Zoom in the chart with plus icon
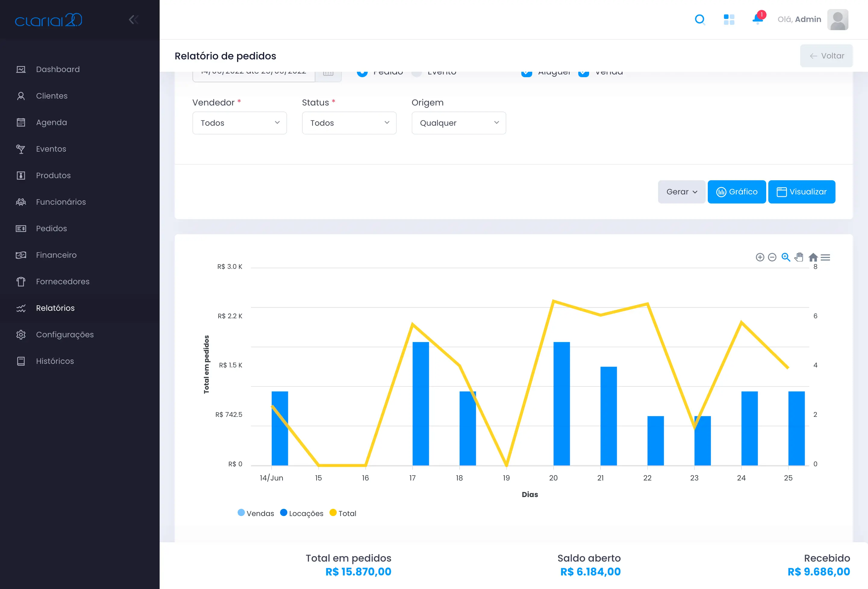 coord(760,257)
